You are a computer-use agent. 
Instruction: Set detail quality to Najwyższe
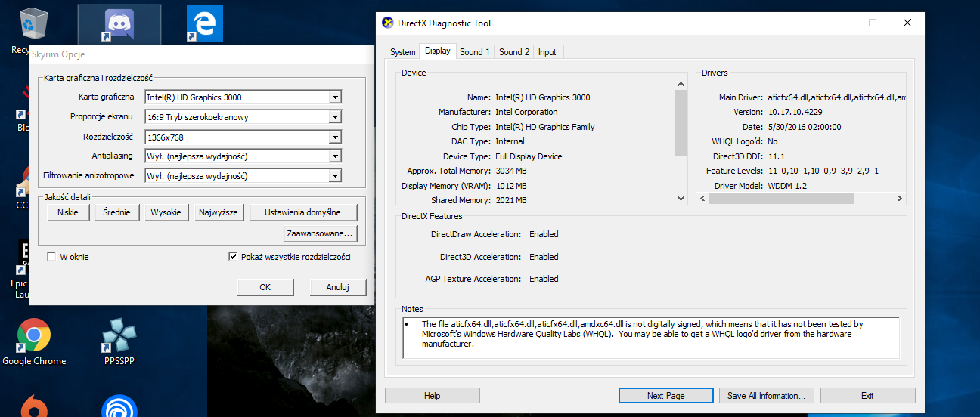(219, 212)
